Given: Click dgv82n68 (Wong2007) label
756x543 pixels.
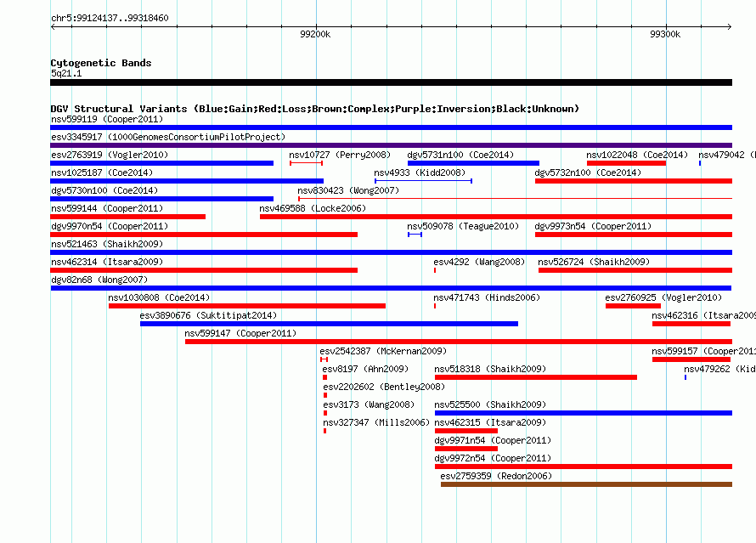Looking at the screenshot, I should 99,280.
